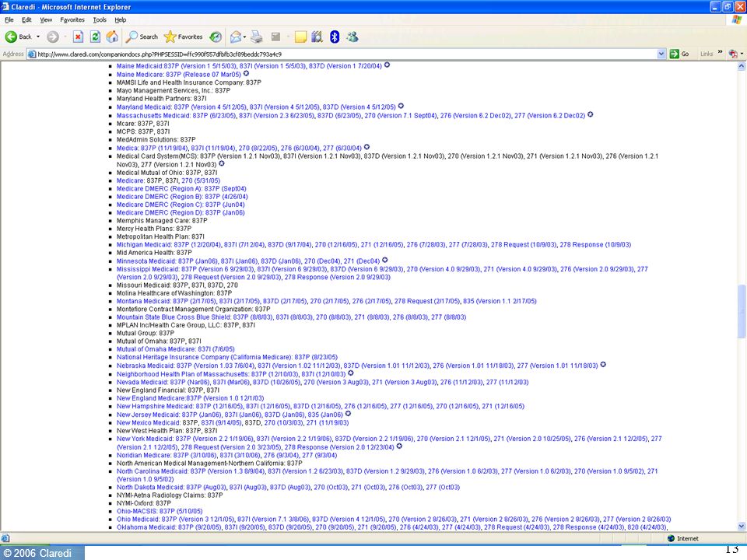Click the info circle after Minnesota Medicaid entry
Screen dimensions: 747x560
(384, 260)
